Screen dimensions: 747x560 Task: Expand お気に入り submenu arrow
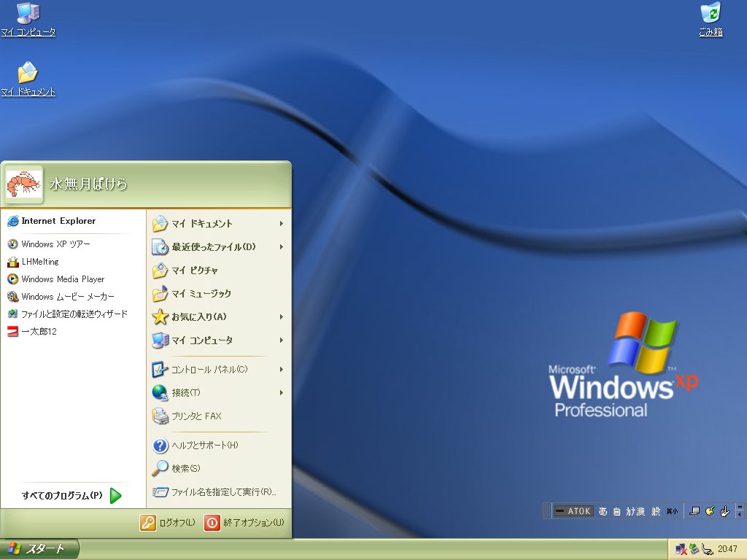(x=281, y=317)
